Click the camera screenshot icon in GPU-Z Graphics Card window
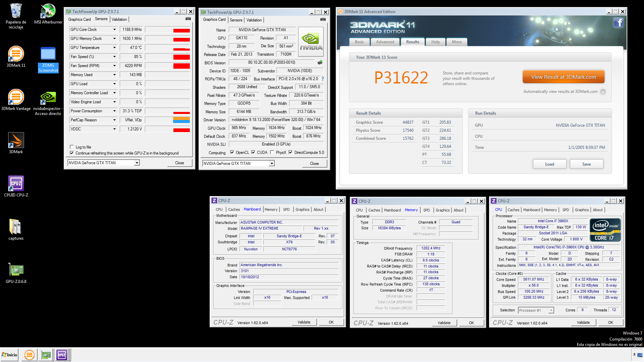This screenshot has width=644, height=362. (x=323, y=19)
